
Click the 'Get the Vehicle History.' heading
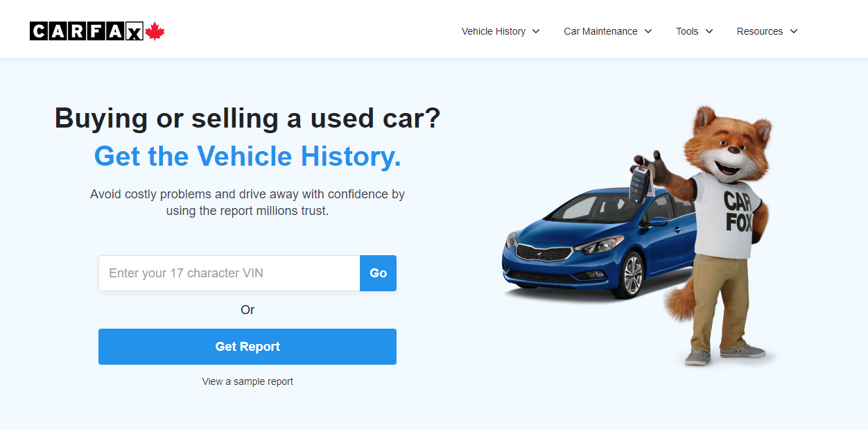pos(248,156)
